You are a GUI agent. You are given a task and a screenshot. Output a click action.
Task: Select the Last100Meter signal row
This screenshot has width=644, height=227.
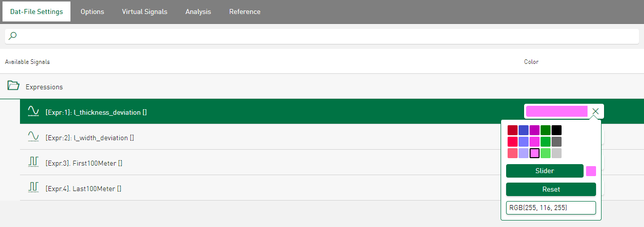pyautogui.click(x=250, y=188)
